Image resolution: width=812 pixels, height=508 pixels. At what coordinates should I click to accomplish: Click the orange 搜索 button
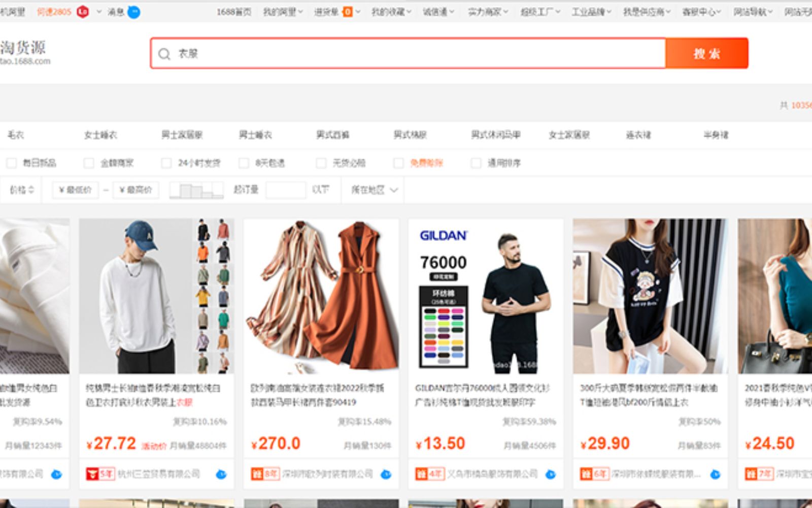click(706, 53)
